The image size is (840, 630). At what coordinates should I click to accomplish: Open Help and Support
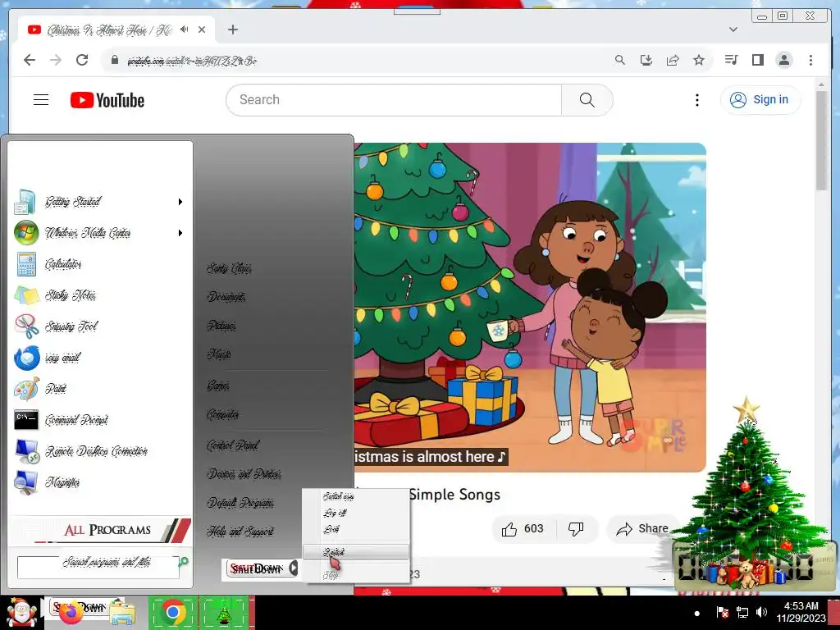[240, 532]
